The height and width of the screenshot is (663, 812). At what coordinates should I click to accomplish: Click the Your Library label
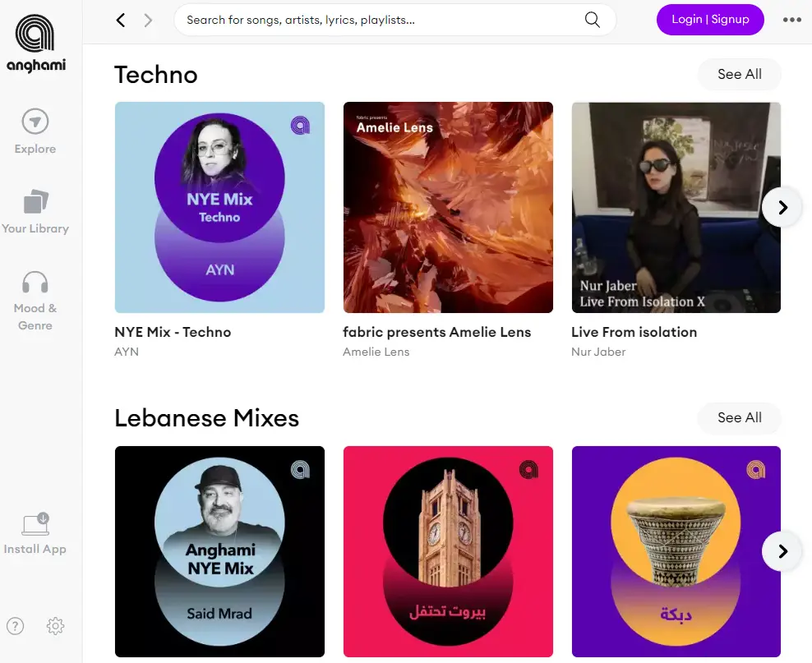pyautogui.click(x=35, y=228)
